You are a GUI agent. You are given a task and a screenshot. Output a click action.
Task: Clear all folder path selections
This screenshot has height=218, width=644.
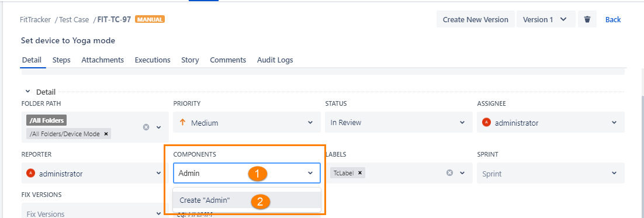(146, 127)
